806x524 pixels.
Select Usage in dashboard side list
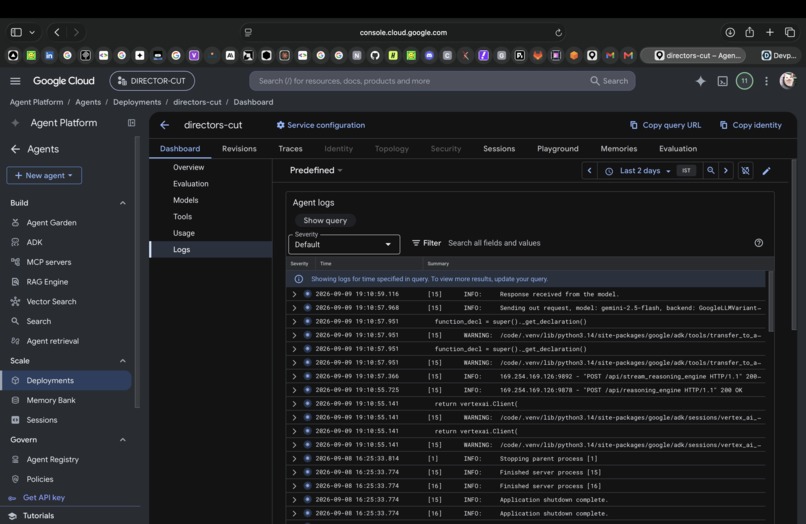pyautogui.click(x=184, y=233)
